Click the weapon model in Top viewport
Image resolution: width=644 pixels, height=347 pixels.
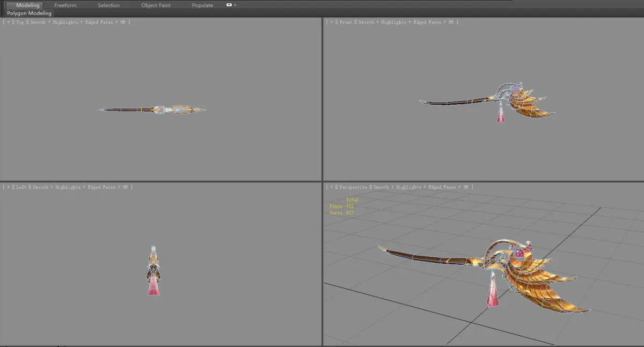click(x=152, y=110)
